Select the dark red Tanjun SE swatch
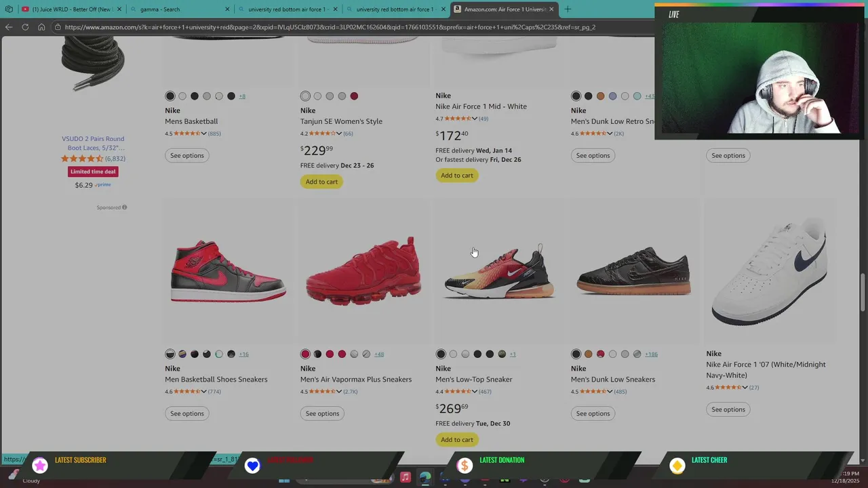The width and height of the screenshot is (868, 488). [354, 96]
